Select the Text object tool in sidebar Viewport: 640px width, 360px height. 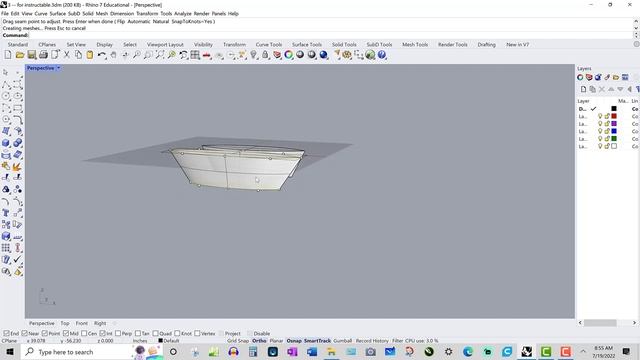[6, 213]
